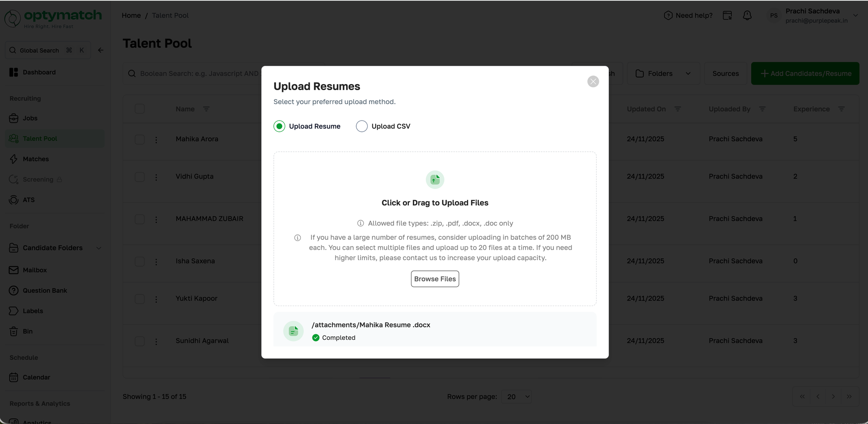Open the rows per page dropdown
This screenshot has width=868, height=424.
516,397
